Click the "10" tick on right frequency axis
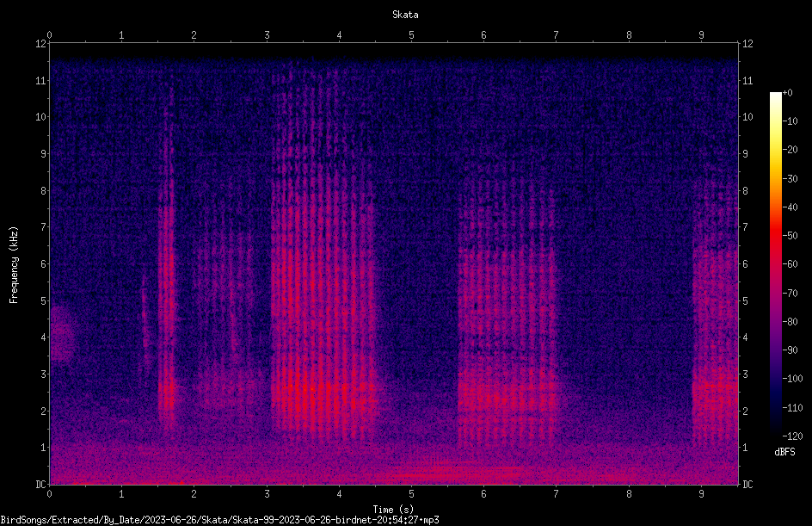 [747, 116]
